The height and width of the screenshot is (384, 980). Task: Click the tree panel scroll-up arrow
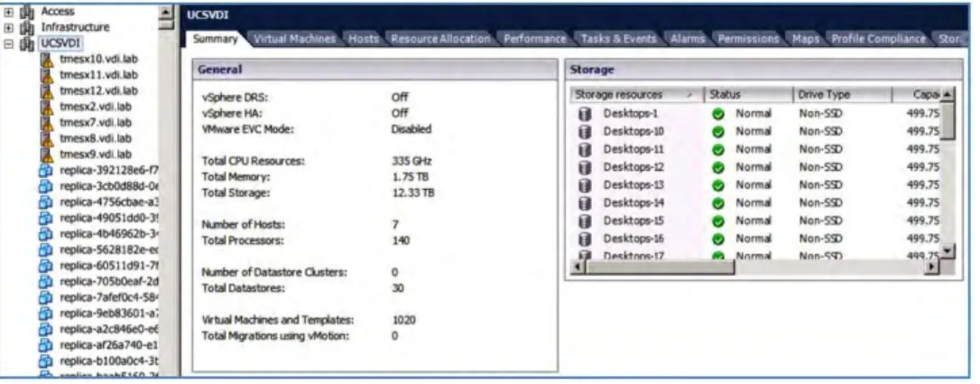tap(166, 12)
